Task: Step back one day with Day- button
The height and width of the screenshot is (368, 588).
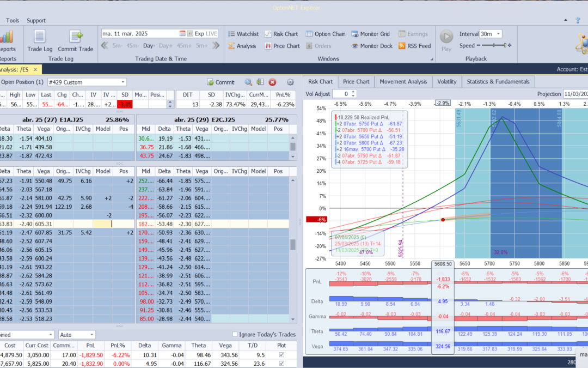Action: (149, 46)
